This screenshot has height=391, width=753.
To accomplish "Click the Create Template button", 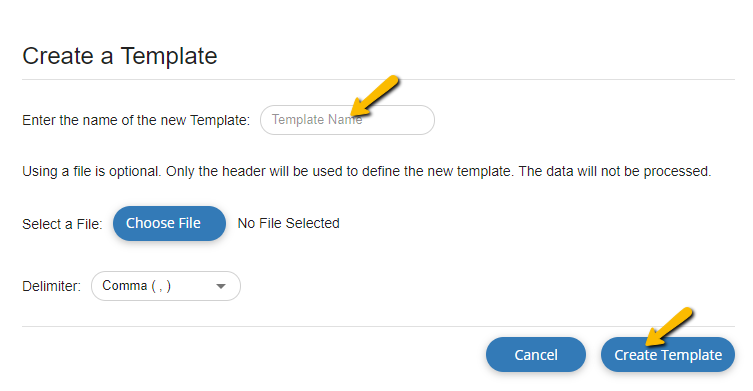I will point(668,355).
